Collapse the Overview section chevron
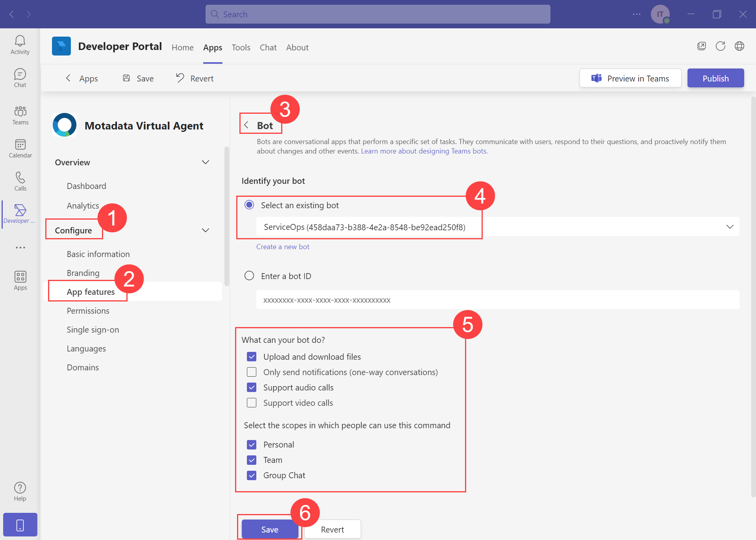The image size is (756, 540). (x=206, y=163)
